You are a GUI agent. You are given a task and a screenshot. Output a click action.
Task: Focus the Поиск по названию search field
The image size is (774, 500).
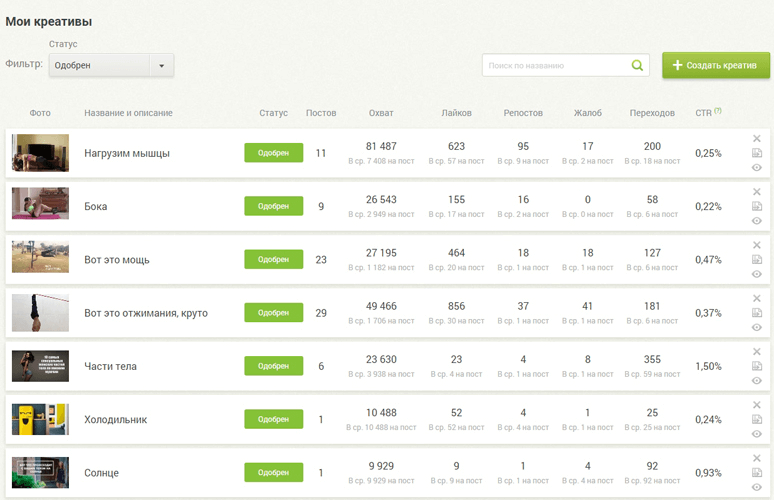point(555,66)
